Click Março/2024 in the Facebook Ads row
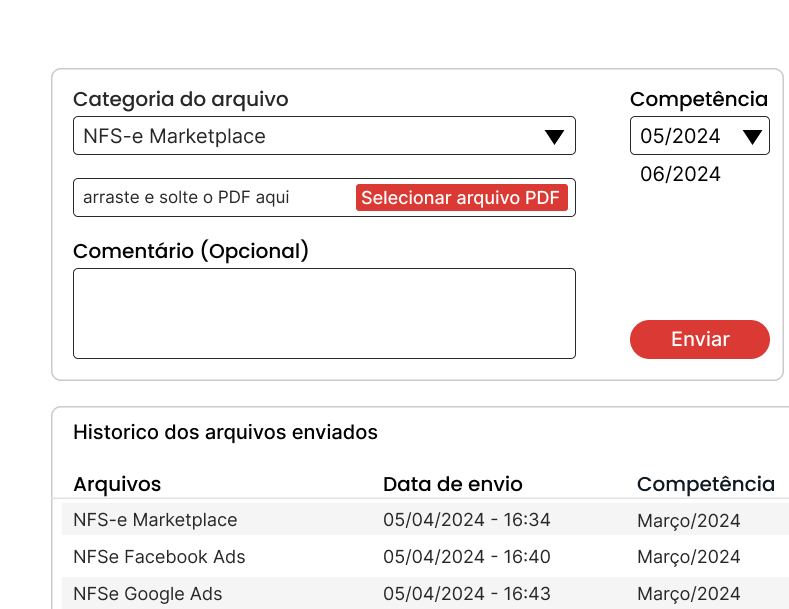Viewport: 789px width, 609px height. point(688,557)
